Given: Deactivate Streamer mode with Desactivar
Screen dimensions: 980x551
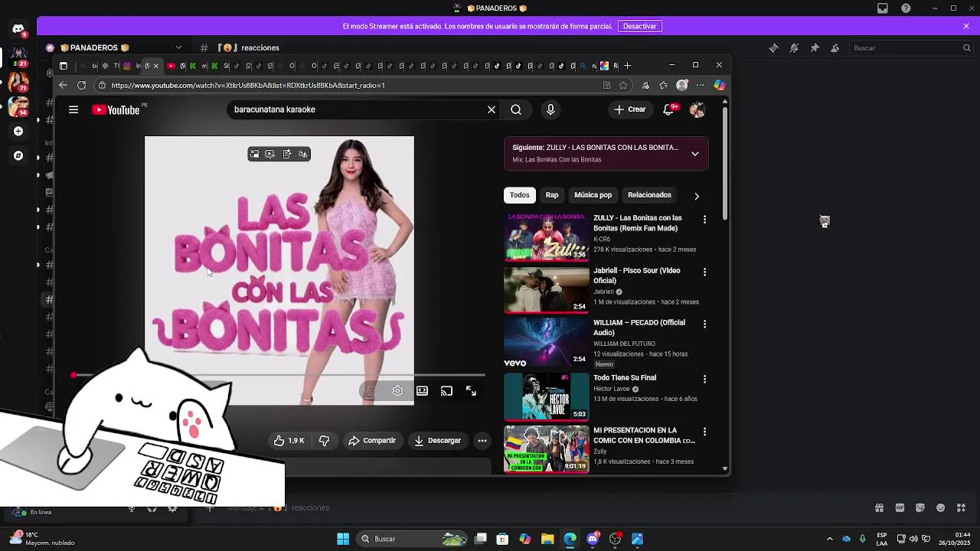Looking at the screenshot, I should coord(639,26).
